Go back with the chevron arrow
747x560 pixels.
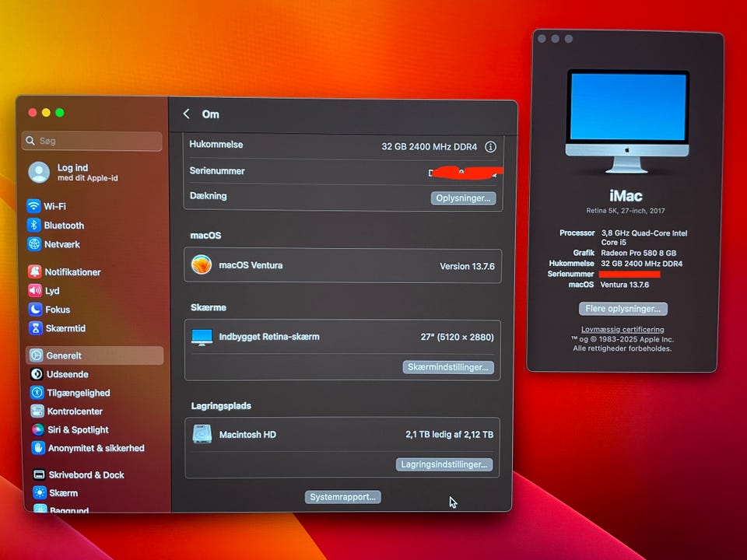[x=186, y=114]
